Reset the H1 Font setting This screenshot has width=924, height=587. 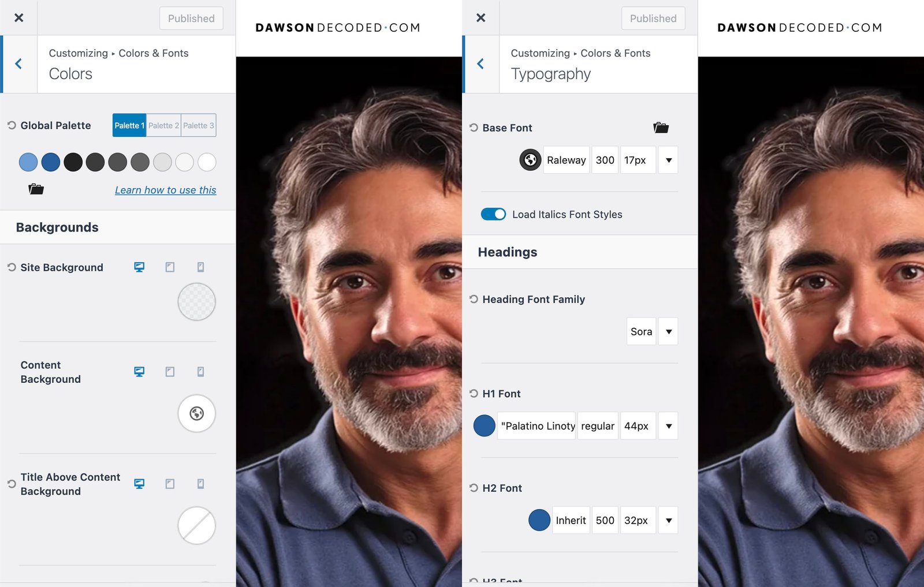(474, 394)
